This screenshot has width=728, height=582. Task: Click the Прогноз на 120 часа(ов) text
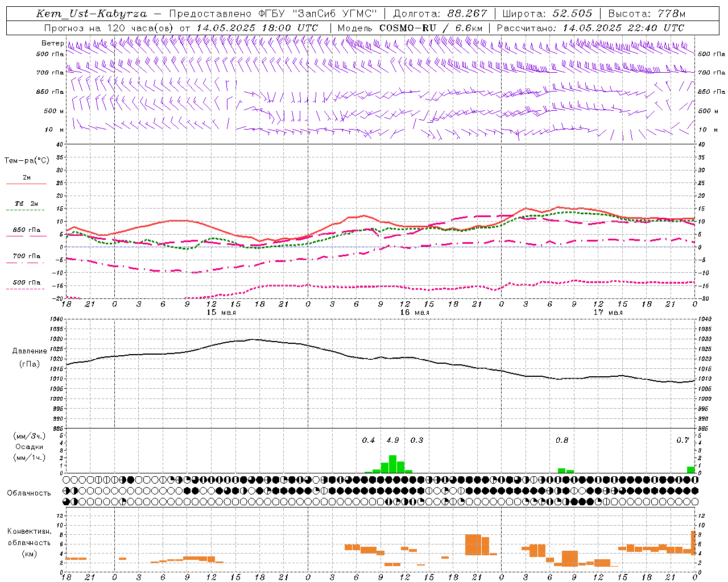pos(109,28)
